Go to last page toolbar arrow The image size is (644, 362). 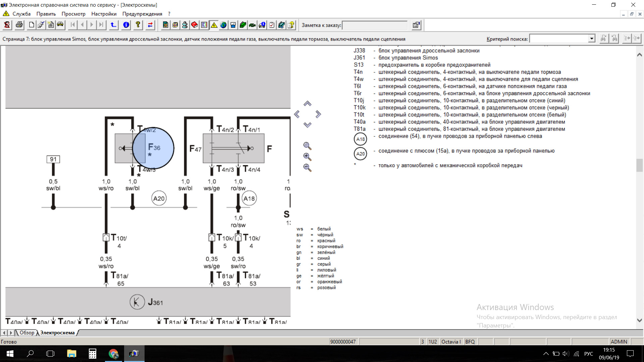(101, 25)
